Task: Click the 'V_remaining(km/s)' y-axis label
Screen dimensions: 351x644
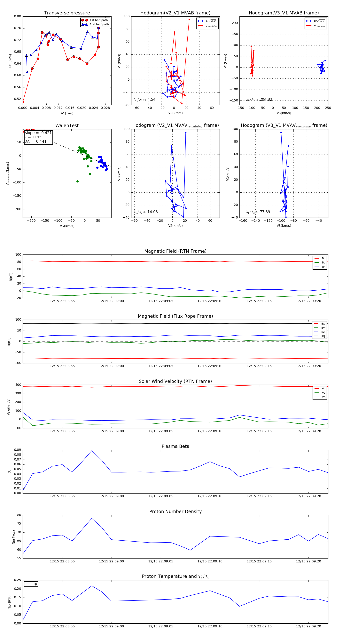Action: (x=8, y=173)
